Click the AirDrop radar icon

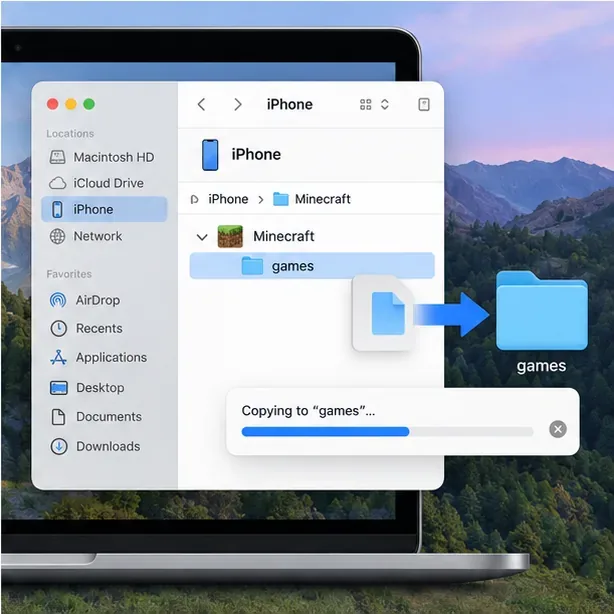click(58, 300)
